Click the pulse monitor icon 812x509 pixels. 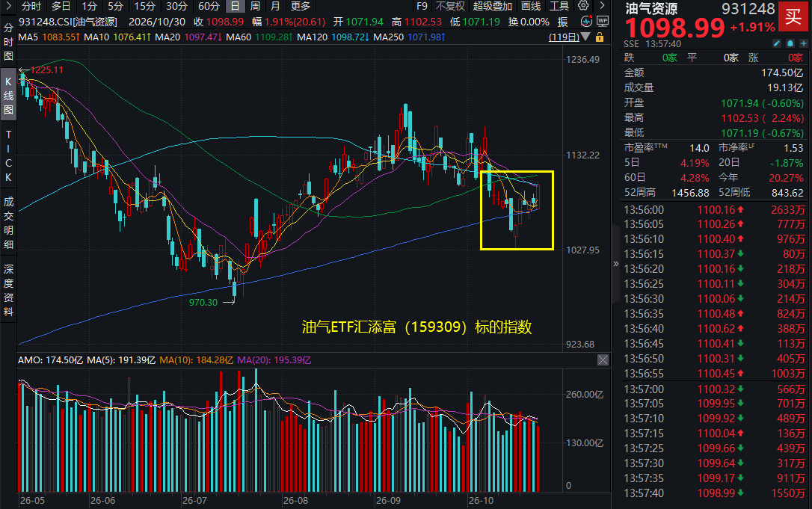point(586,22)
